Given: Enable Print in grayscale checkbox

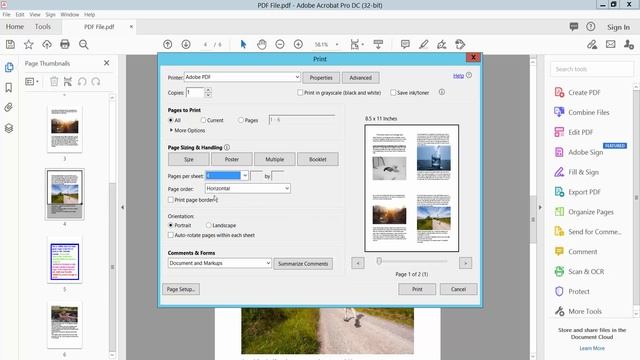Looking at the screenshot, I should click(300, 93).
